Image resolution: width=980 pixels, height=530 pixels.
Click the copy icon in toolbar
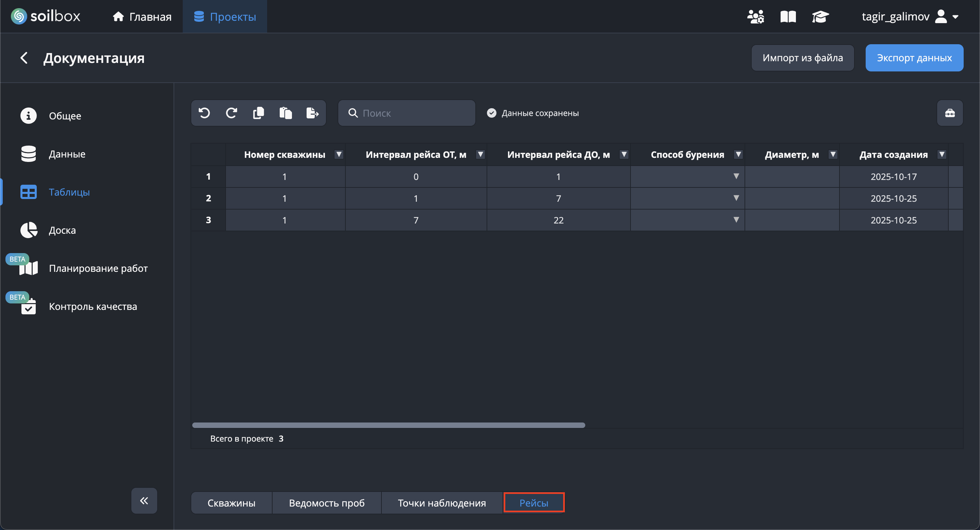pyautogui.click(x=258, y=113)
